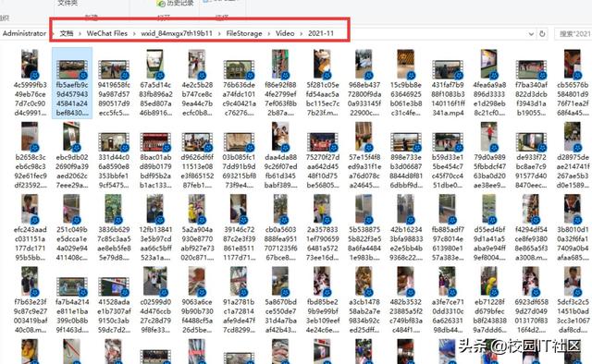This screenshot has height=364, width=592.
Task: Select video file fb5aefb9c9d457943
Action: [x=72, y=83]
